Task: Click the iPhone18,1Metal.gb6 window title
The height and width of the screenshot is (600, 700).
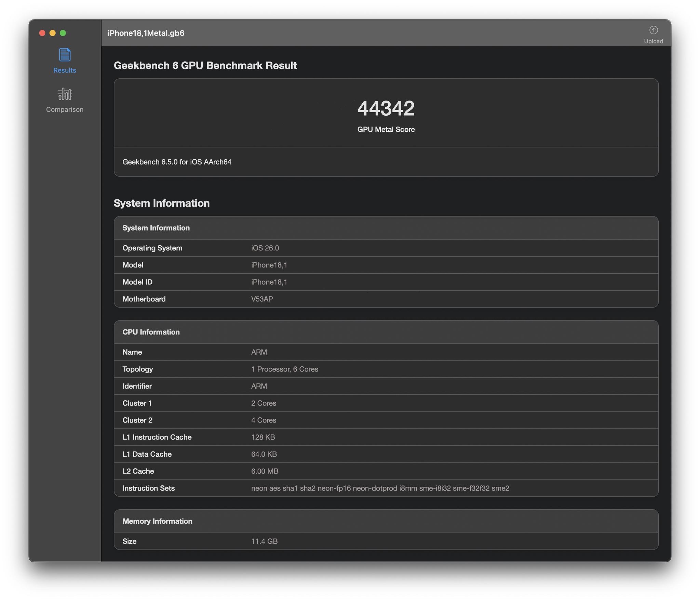Action: point(146,33)
